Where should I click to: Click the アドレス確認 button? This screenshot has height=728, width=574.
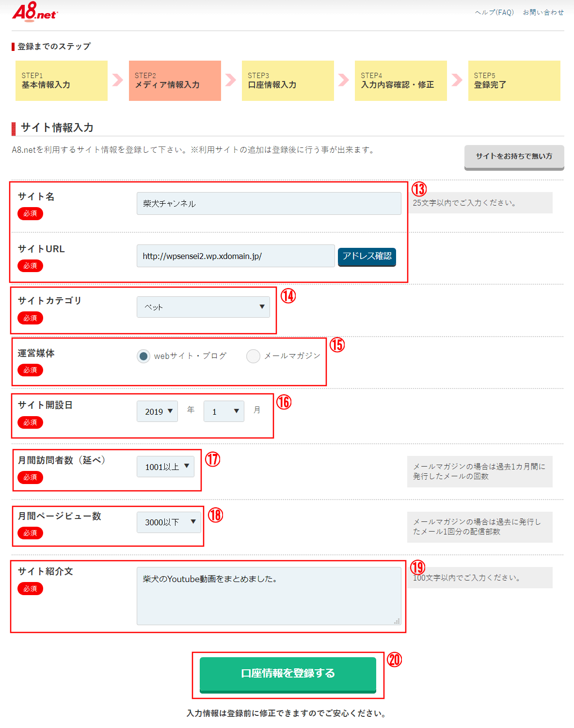(367, 256)
